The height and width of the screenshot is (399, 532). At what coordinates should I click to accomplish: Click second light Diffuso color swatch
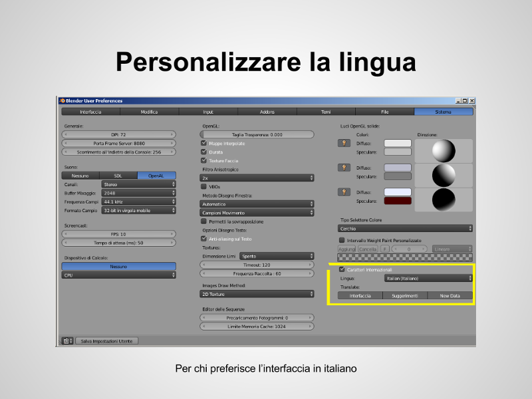tap(398, 168)
